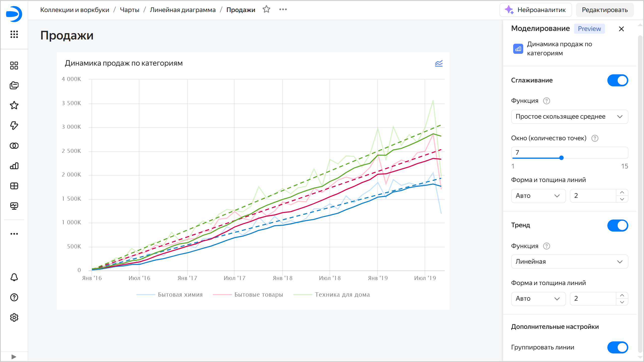Open Datasets via the overlapping circles icon

pyautogui.click(x=14, y=146)
